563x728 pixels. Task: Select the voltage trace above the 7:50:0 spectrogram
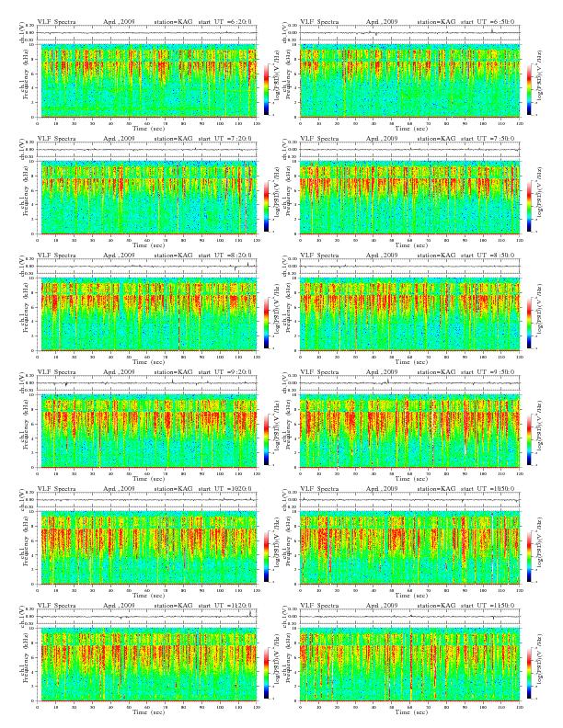click(x=409, y=150)
